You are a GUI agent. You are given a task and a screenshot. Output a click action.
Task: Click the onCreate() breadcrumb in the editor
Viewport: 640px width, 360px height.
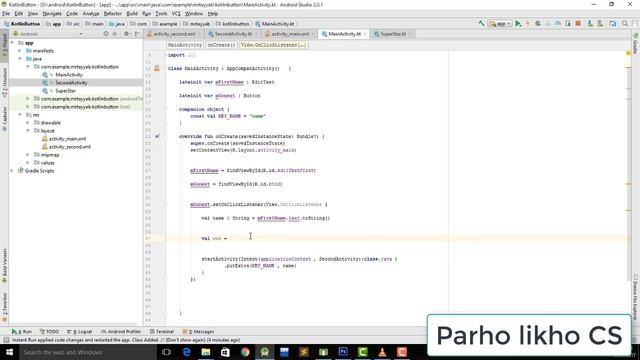click(x=221, y=45)
